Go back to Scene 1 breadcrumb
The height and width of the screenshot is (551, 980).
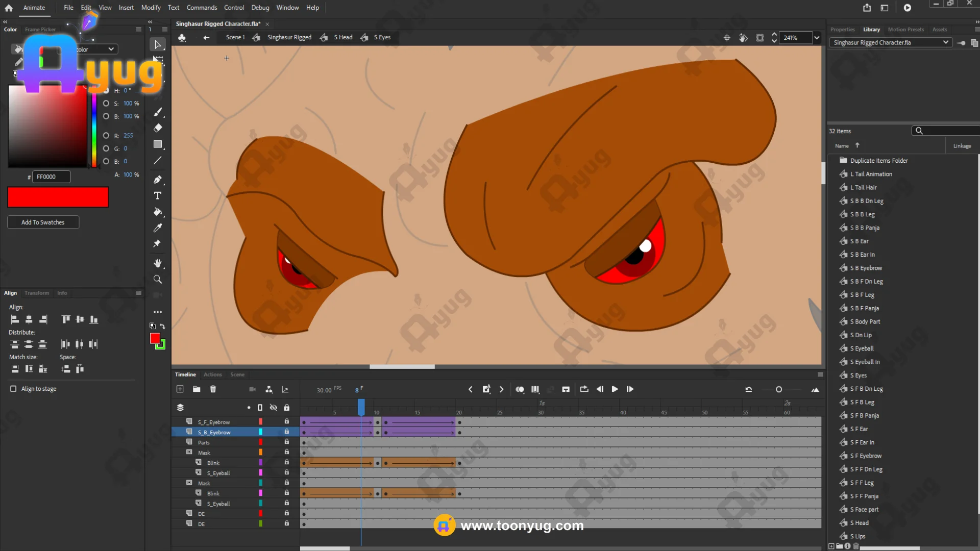(235, 37)
